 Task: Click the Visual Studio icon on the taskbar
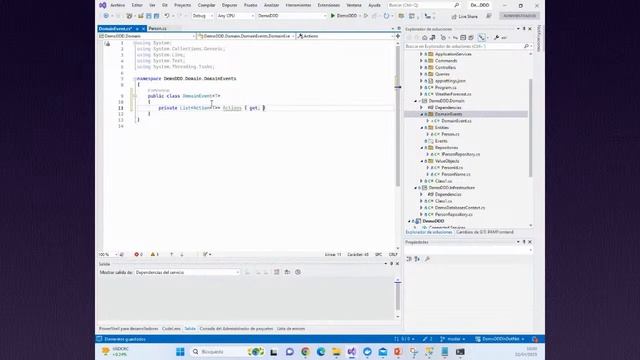coord(351,351)
